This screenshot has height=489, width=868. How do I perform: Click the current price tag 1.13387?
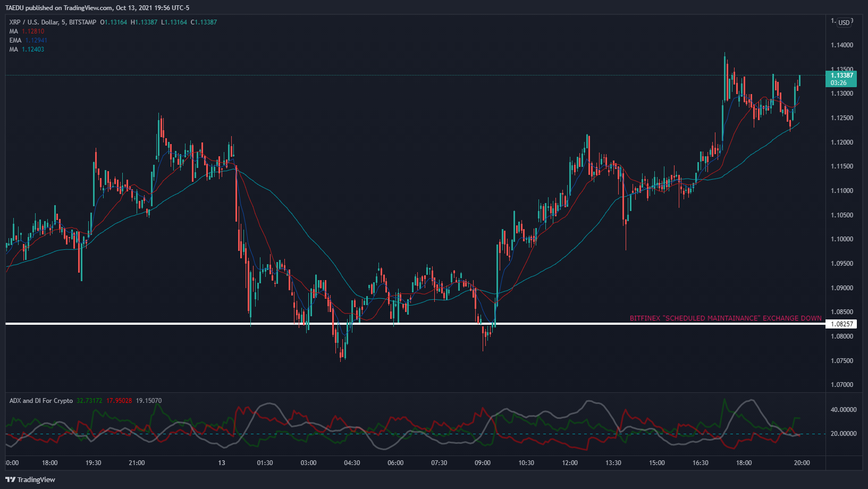point(841,79)
